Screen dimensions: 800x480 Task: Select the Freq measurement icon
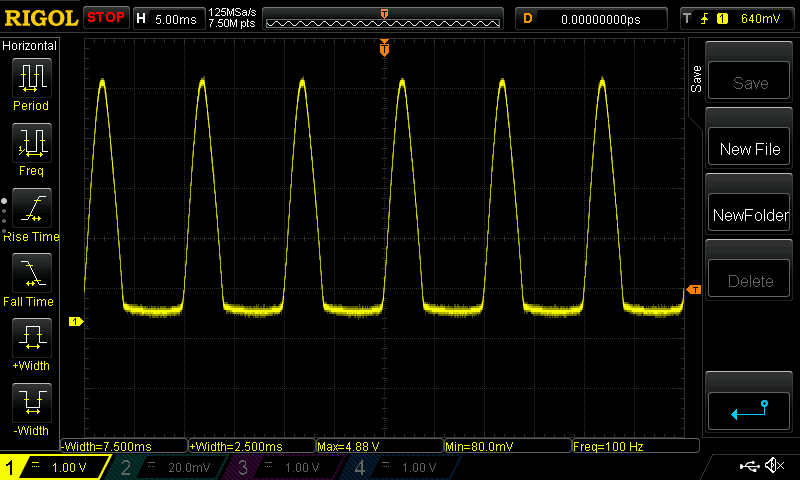click(32, 143)
